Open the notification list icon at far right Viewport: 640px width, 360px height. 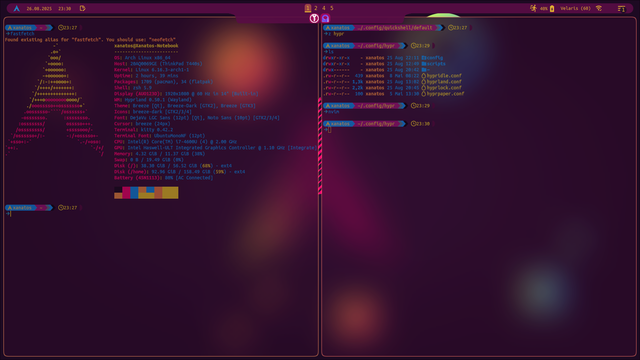(621, 8)
